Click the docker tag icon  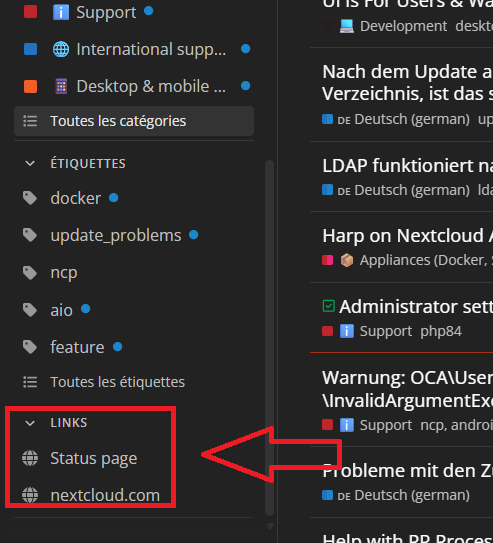tap(30, 198)
